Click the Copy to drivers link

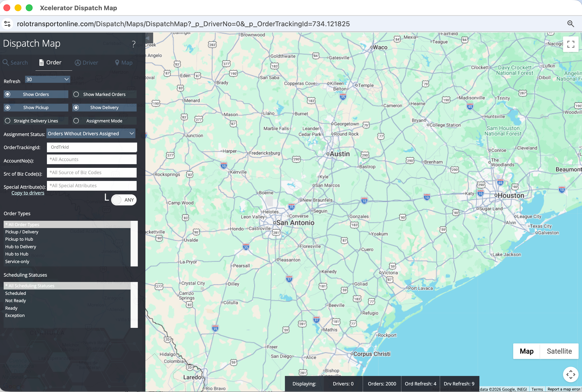tap(28, 193)
